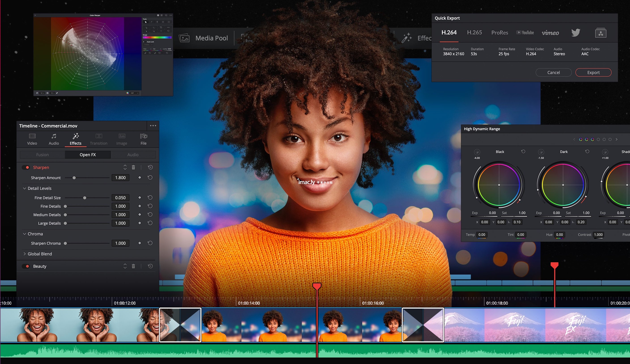Click Sharpen effect reorder up-down arrows
The width and height of the screenshot is (630, 364).
(x=125, y=167)
